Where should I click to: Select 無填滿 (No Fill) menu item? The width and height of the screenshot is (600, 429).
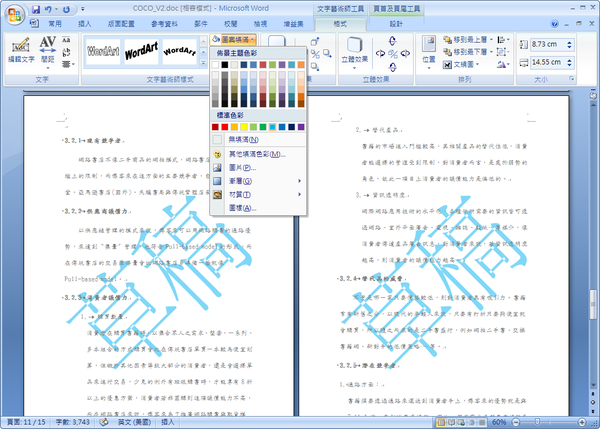pyautogui.click(x=258, y=140)
